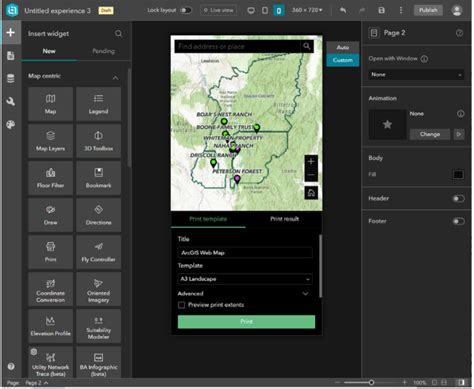This screenshot has width=474, height=389.
Task: Open the Utility wrench panel in sidebar
Action: (11, 101)
